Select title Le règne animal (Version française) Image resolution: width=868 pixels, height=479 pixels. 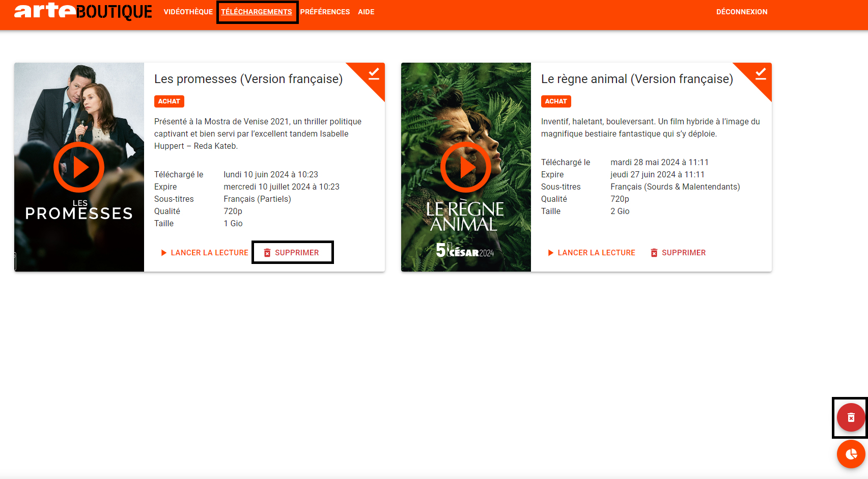(x=637, y=79)
